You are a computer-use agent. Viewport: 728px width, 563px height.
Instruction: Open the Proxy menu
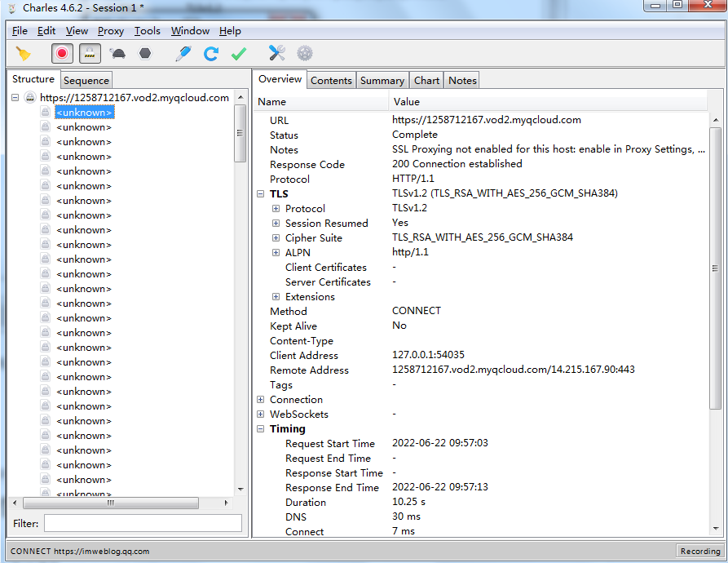point(111,31)
